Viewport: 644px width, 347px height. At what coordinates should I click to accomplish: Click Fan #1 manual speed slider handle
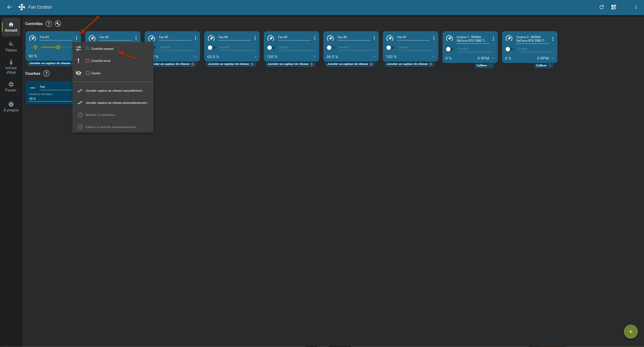(x=58, y=47)
